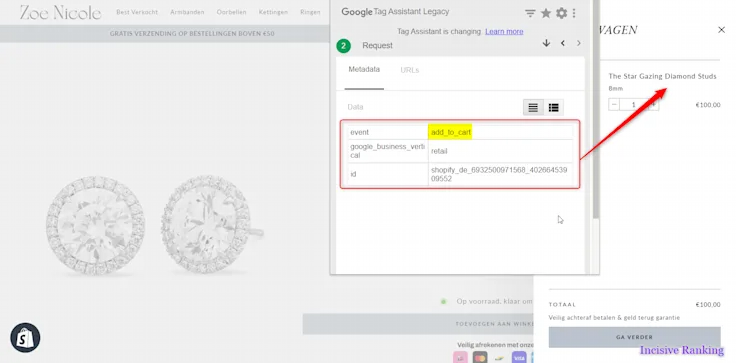736x363 pixels.
Task: Click the green number 2 request badge
Action: [344, 46]
